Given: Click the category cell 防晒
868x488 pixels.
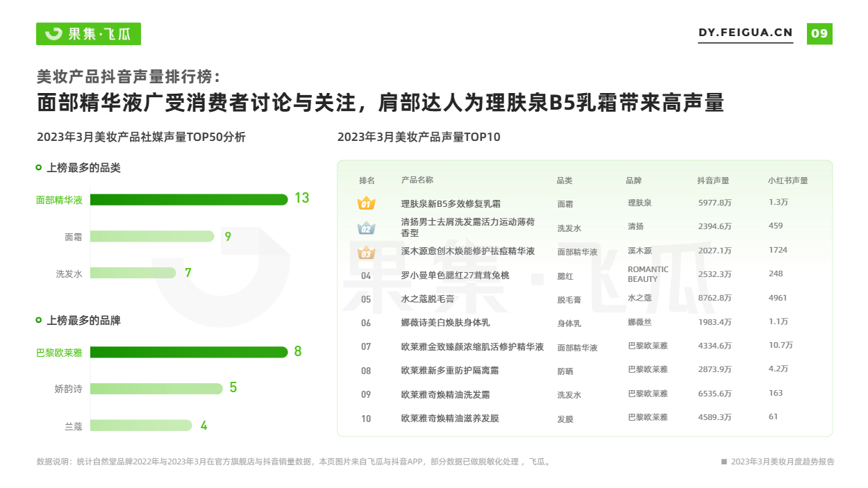Looking at the screenshot, I should point(565,371).
